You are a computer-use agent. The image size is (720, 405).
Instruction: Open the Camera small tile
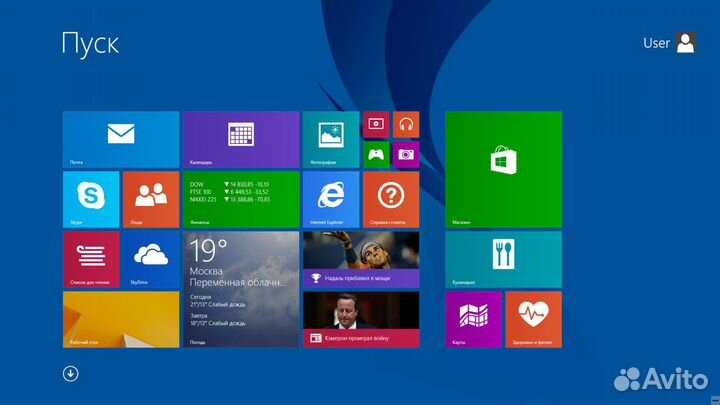point(406,155)
